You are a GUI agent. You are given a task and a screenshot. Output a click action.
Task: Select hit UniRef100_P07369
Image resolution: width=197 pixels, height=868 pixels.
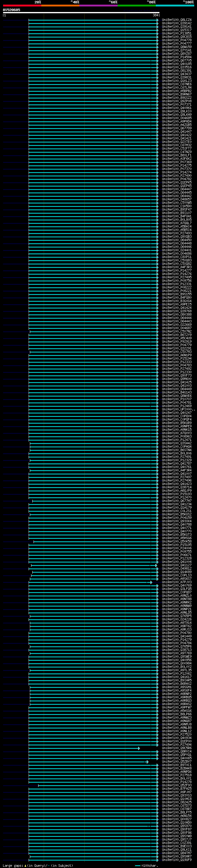[x=176, y=162]
